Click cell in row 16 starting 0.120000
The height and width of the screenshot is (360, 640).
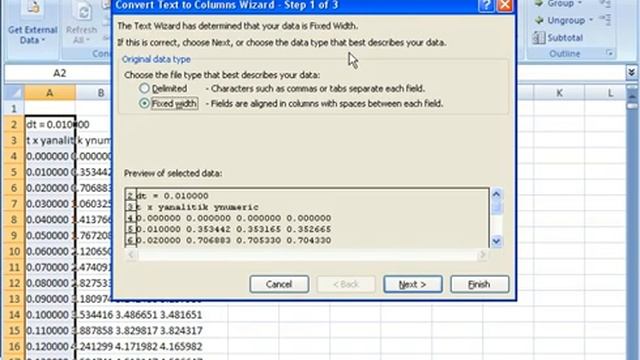click(50, 346)
